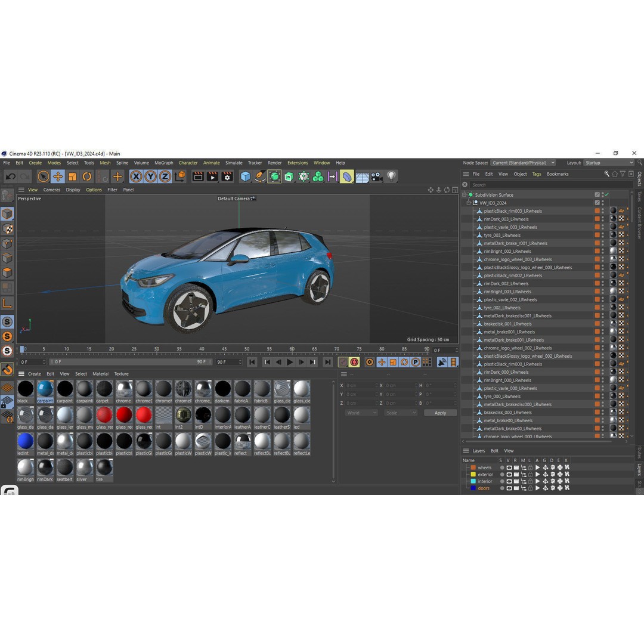
Task: Click Render View clapperboard icon
Action: pyautogui.click(x=198, y=177)
